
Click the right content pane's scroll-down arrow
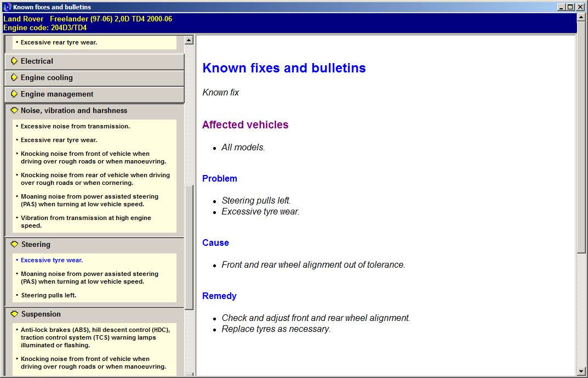tap(581, 371)
